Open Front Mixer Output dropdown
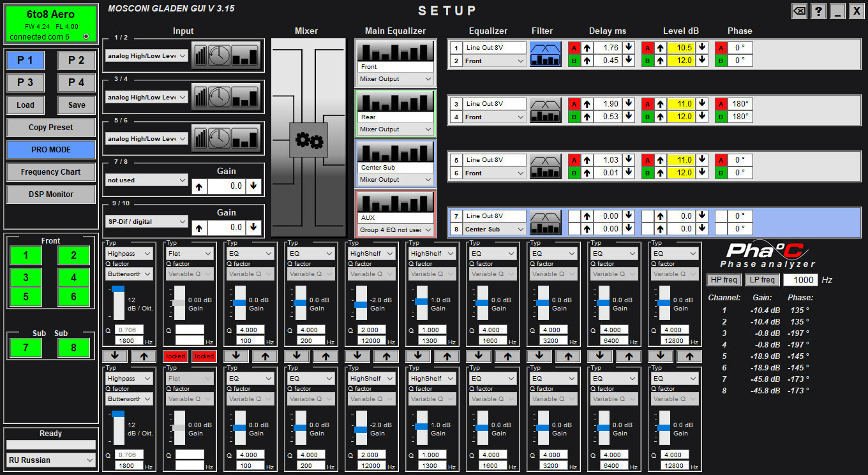Screen dimensions: 868x475 (395, 79)
